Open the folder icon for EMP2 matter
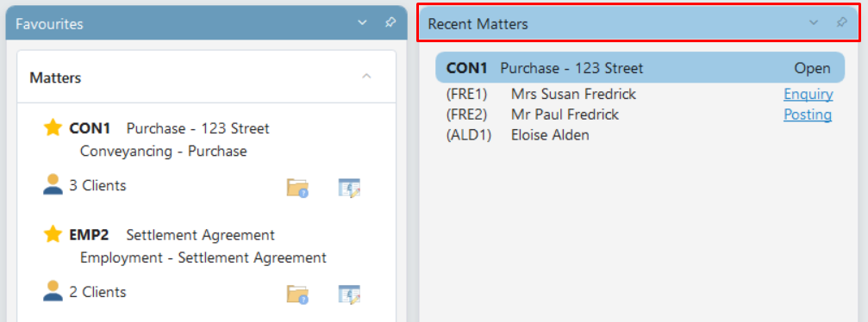This screenshot has width=868, height=322. (297, 294)
